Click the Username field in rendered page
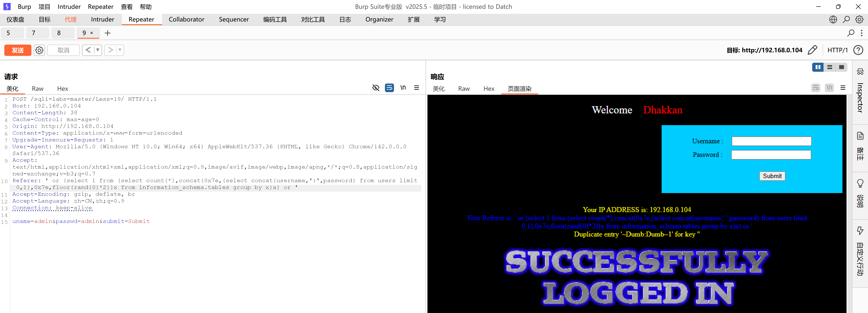 771,141
